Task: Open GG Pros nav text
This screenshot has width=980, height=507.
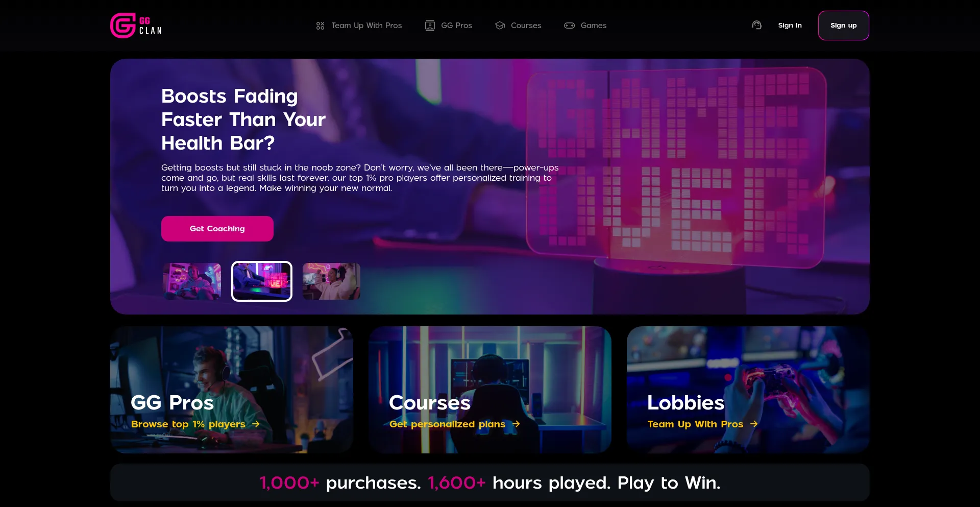Action: (456, 26)
